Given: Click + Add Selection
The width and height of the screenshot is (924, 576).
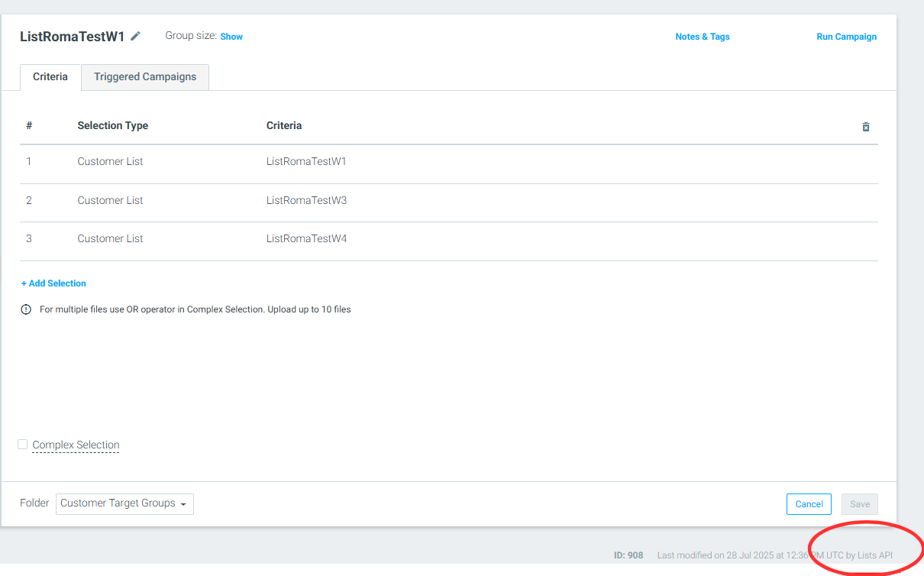Looking at the screenshot, I should [x=53, y=283].
